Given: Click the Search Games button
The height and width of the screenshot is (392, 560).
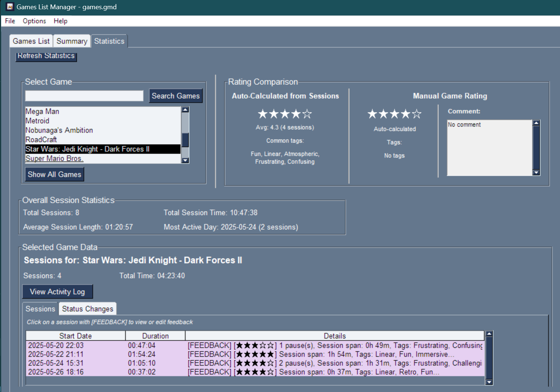Looking at the screenshot, I should (x=176, y=96).
